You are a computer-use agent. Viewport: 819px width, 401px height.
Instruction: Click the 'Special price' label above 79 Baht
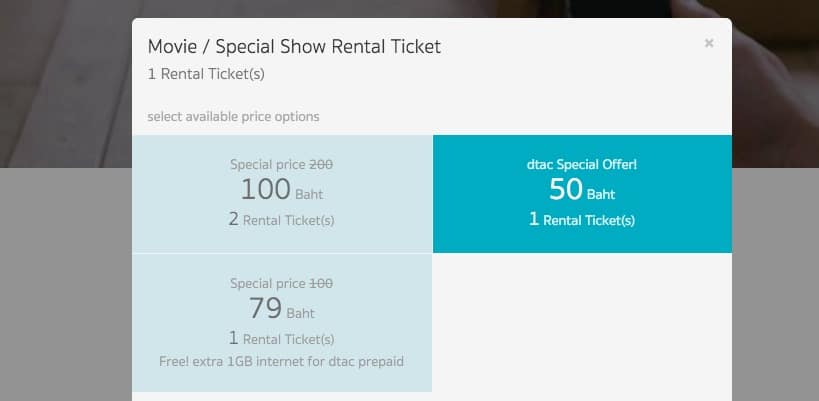268,284
